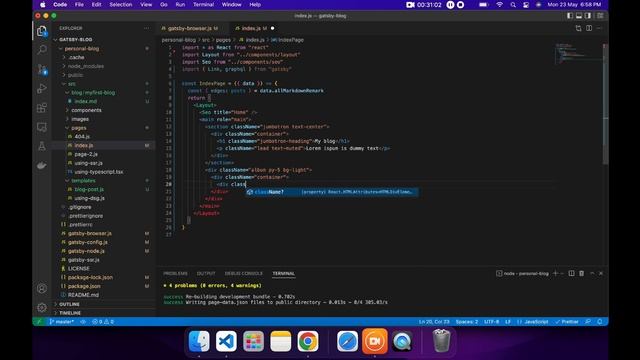This screenshot has height=360, width=640.
Task: Click the Explorer more actions ellipsis
Action: (147, 28)
